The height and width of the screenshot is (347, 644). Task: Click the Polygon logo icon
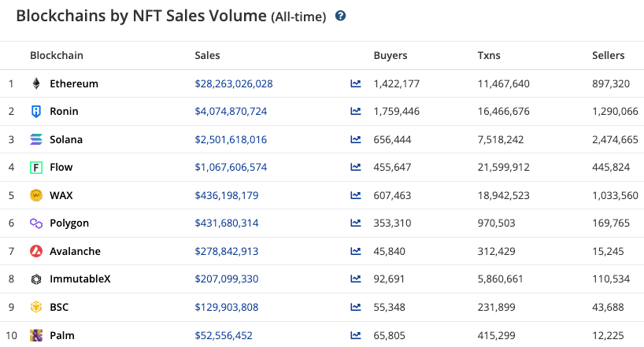coord(35,223)
